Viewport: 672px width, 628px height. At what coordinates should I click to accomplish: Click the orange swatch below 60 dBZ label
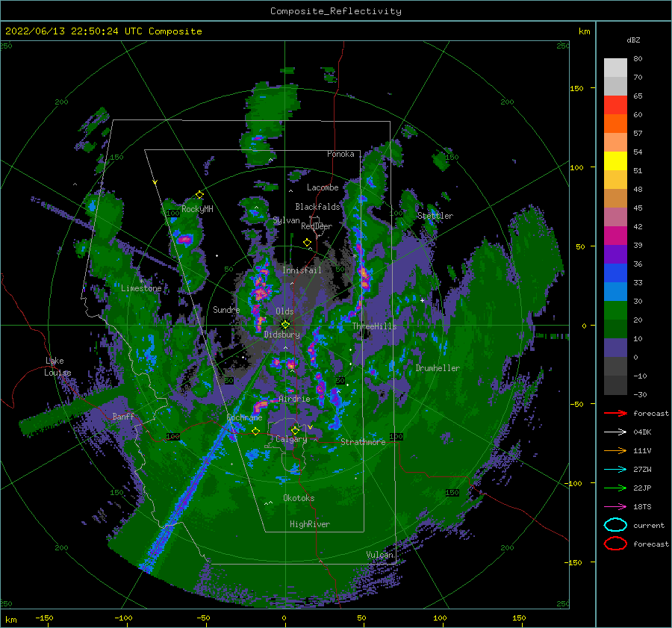(615, 123)
